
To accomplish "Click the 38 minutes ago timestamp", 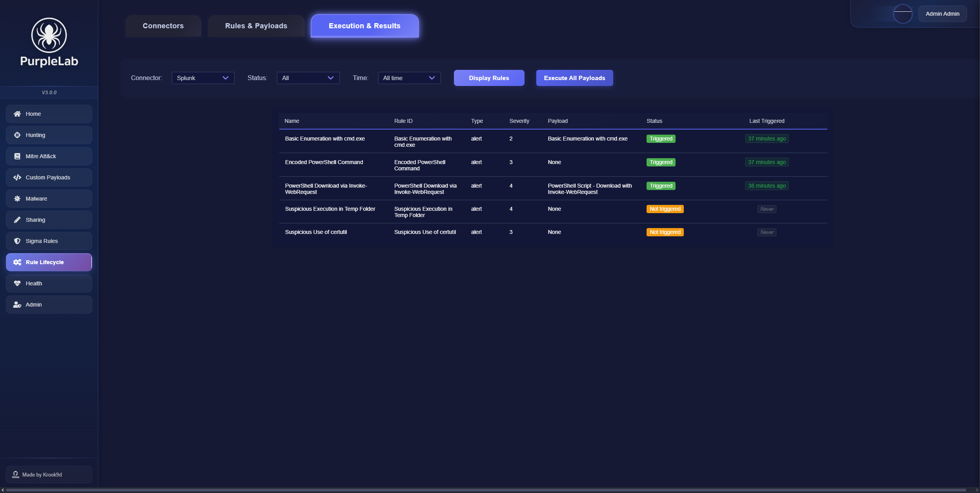I will 767,186.
